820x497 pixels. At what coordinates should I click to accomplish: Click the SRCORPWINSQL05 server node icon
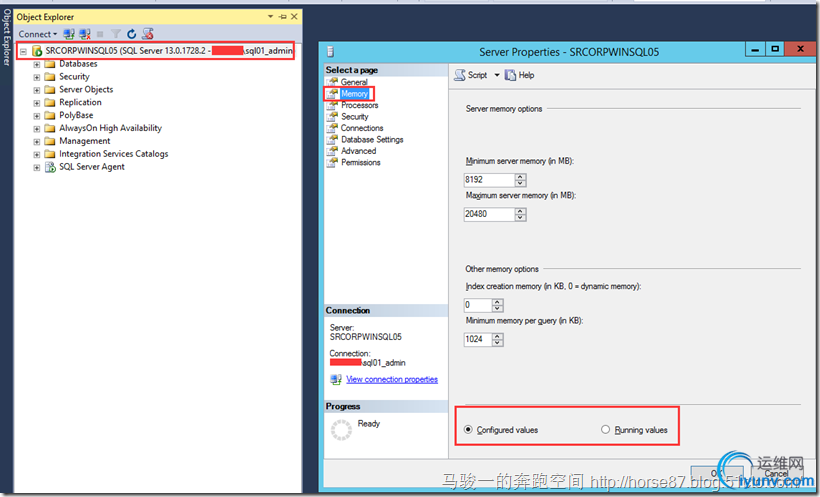point(37,51)
